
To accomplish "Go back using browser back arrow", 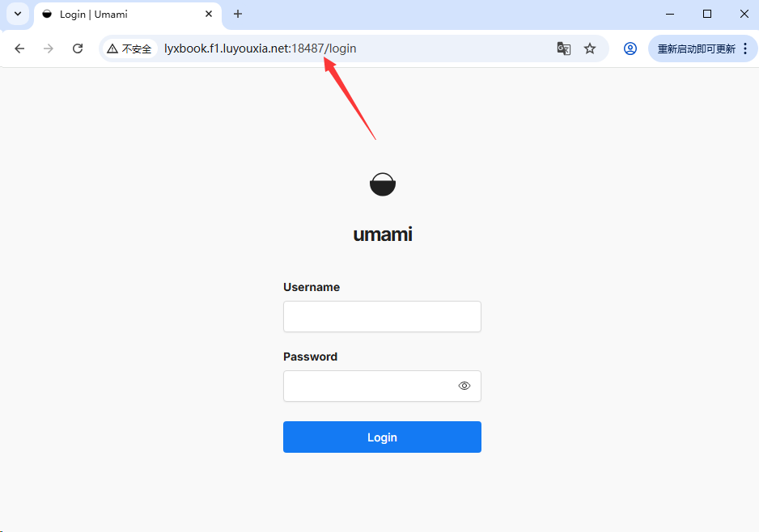I will coord(19,49).
